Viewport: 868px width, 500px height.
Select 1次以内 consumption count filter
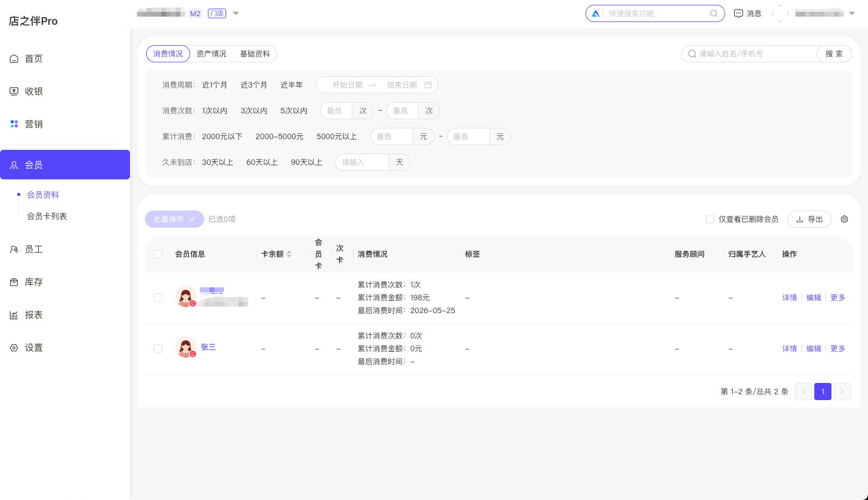[214, 111]
